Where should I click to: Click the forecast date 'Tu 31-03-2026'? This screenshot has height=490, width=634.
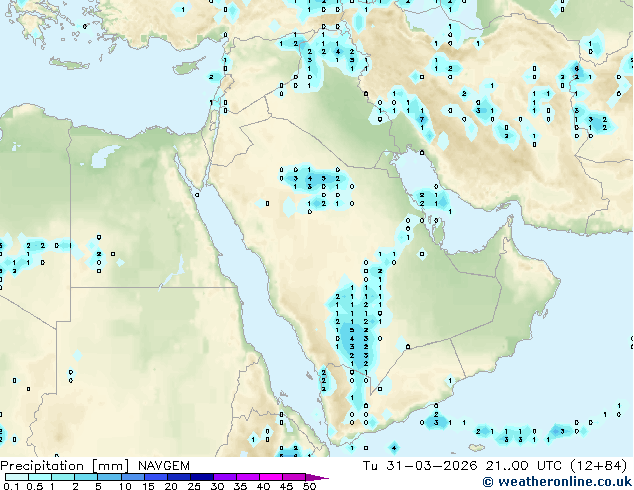click(x=420, y=466)
